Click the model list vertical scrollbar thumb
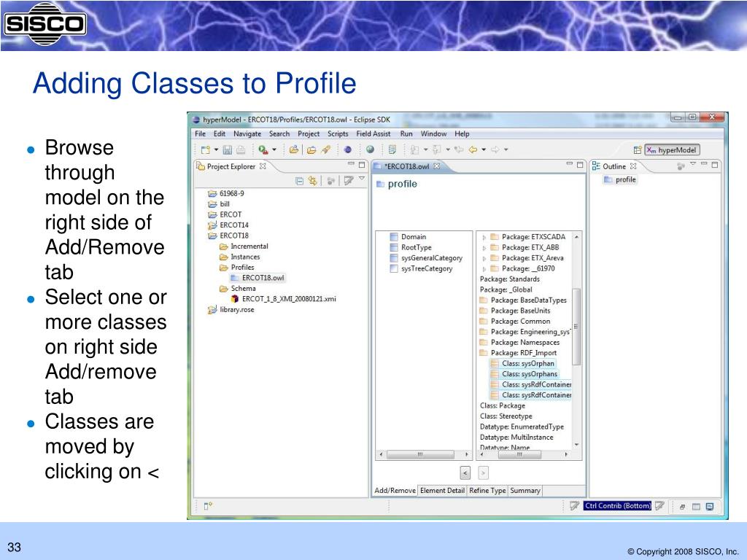747x560 pixels. point(576,327)
